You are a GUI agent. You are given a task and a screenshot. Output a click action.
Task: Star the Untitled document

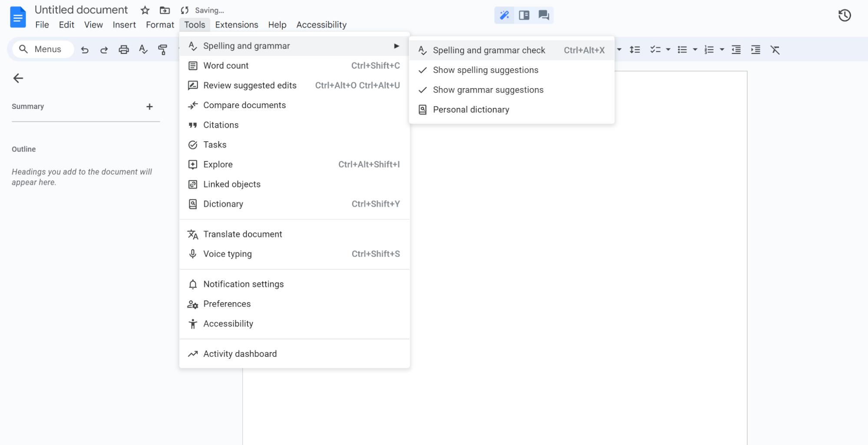pyautogui.click(x=145, y=10)
